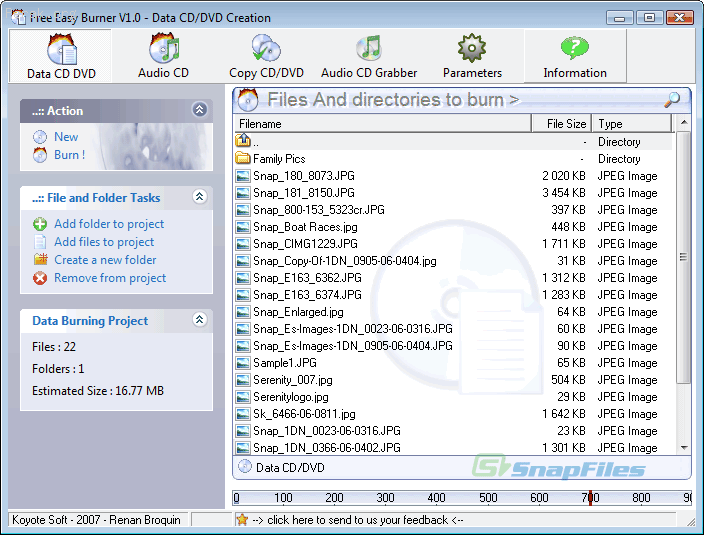Open the Information help section
Viewport: 704px width, 535px height.
(575, 56)
